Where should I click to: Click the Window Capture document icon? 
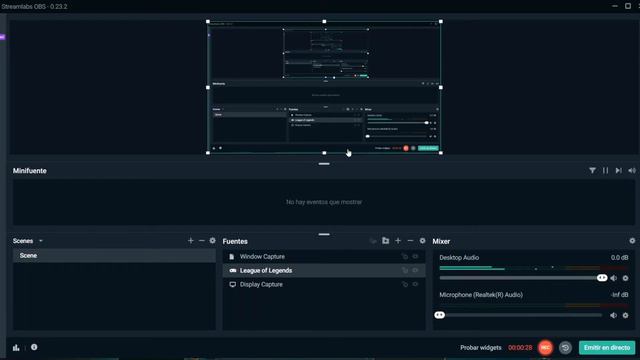pyautogui.click(x=232, y=257)
